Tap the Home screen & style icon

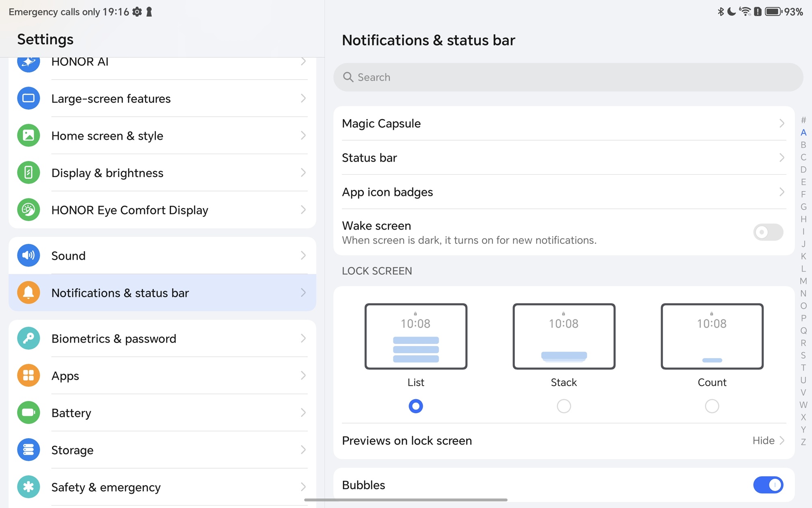(x=28, y=135)
